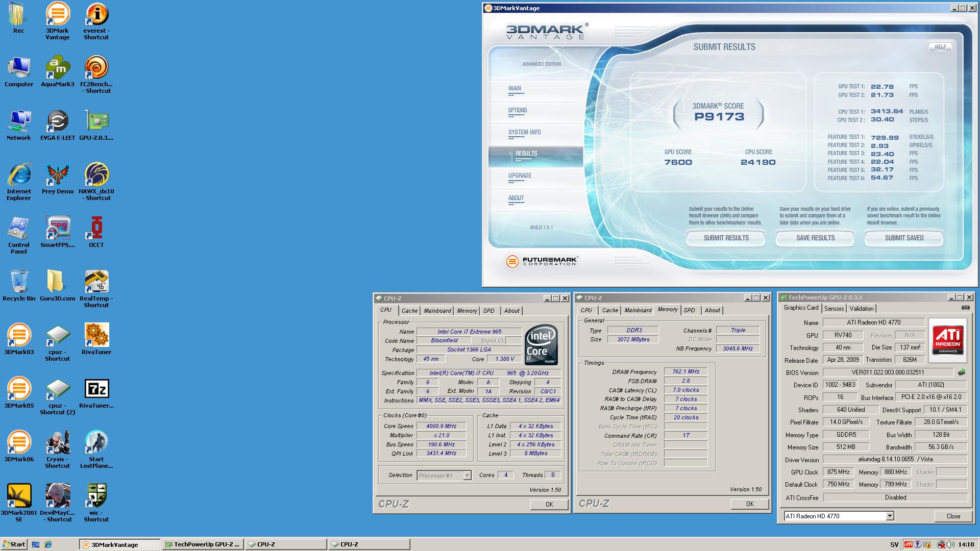Open DevilMayCry shortcut icon

pyautogui.click(x=57, y=503)
